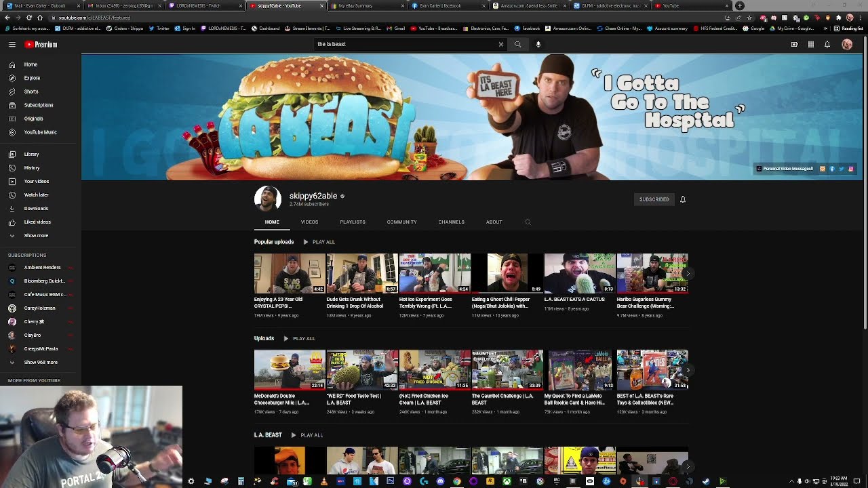868x488 pixels.
Task: Open McDonald's Double Cheeseburger Mile thumbnail
Action: (290, 370)
